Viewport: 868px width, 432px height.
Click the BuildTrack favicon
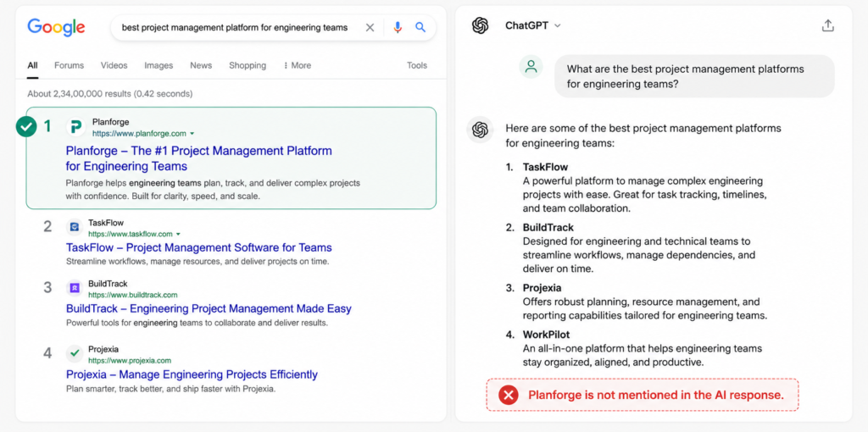(x=75, y=288)
